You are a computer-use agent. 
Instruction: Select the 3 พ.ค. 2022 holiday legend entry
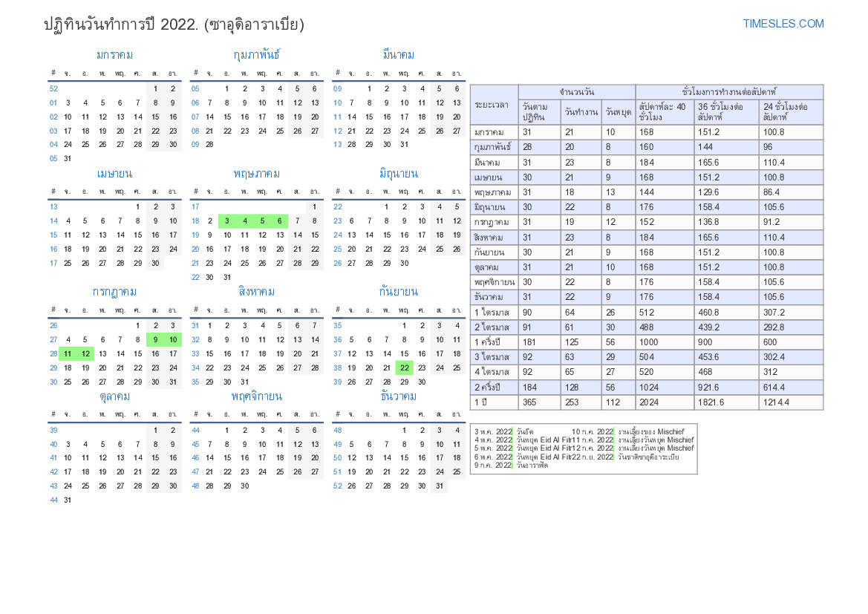tap(493, 431)
